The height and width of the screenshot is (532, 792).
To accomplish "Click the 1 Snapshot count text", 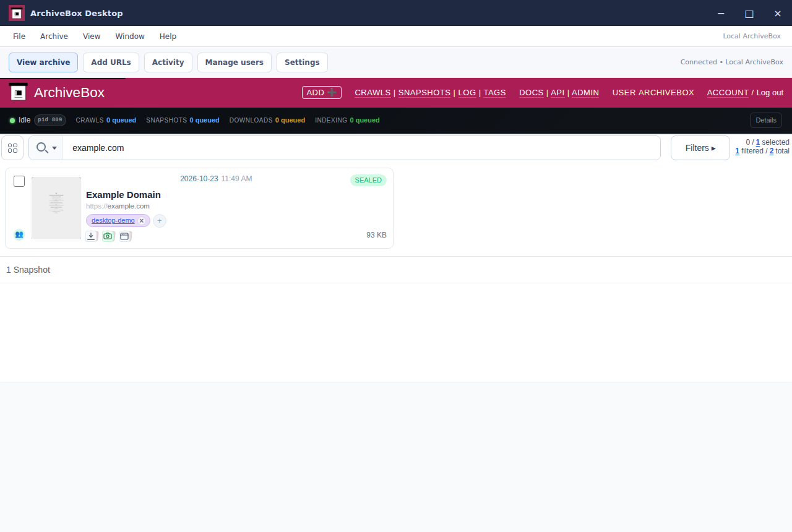I will point(28,270).
